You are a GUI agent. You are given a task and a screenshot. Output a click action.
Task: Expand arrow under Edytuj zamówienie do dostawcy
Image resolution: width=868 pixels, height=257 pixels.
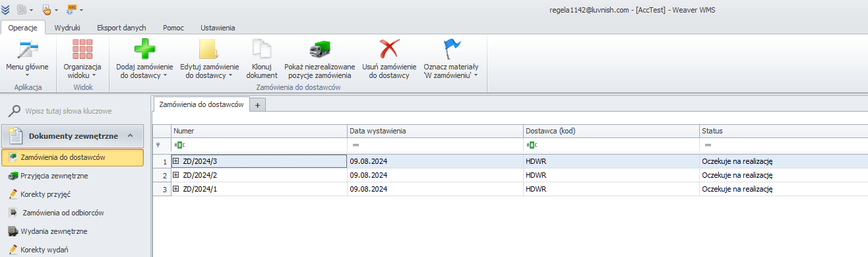(x=230, y=76)
